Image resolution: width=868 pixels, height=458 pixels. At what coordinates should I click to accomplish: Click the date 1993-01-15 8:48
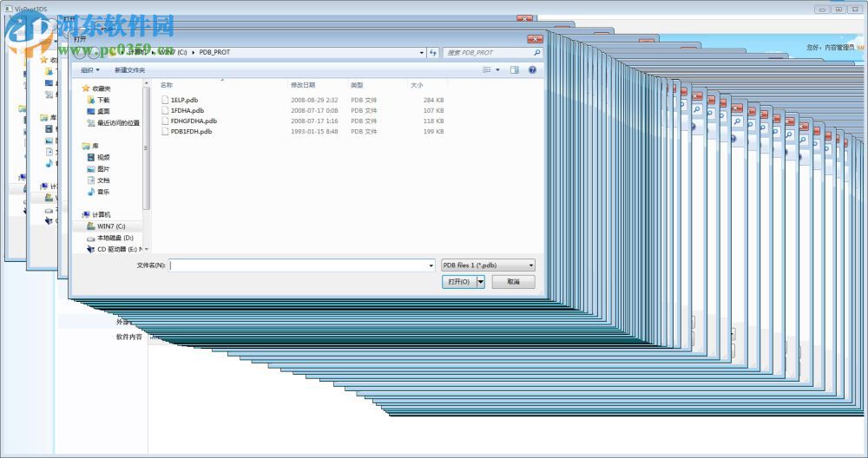coord(314,132)
